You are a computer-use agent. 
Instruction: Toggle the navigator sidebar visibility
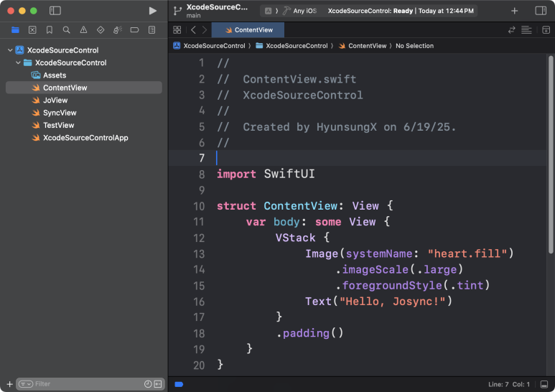point(55,11)
